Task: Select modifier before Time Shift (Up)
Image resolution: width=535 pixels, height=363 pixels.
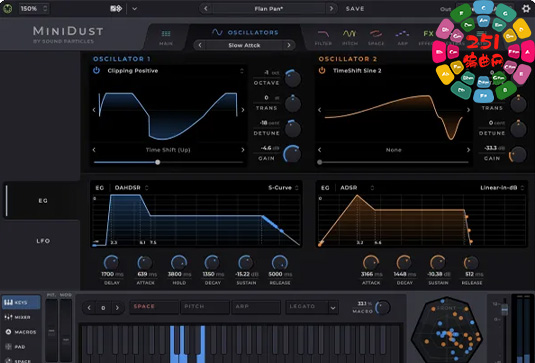Action: click(x=94, y=149)
